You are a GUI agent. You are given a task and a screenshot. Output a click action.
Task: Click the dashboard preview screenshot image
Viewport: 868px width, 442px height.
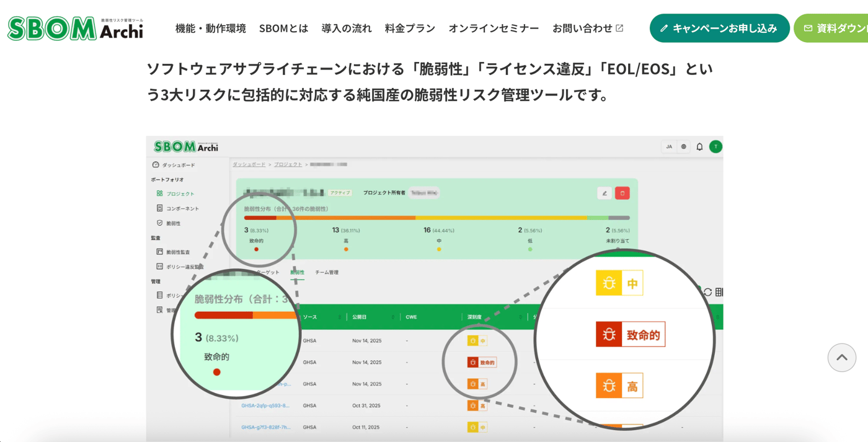tap(435, 289)
